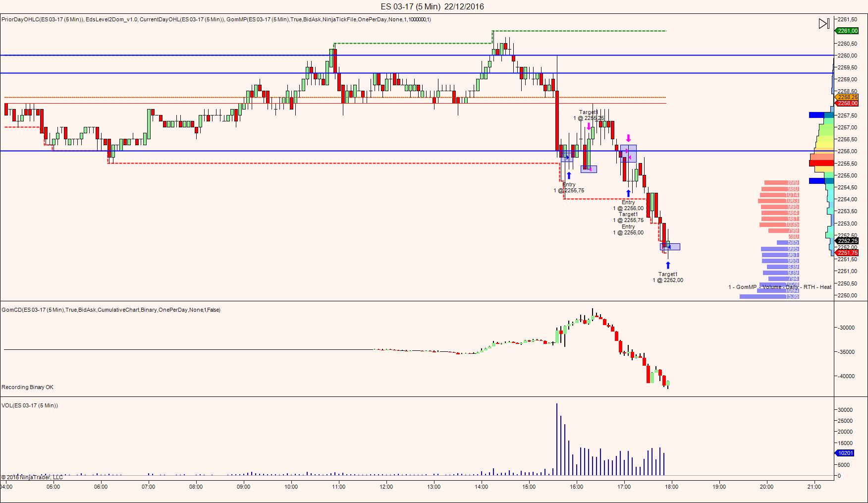The image size is (868, 503).
Task: Click the 05:00 time axis label
Action: (54, 487)
